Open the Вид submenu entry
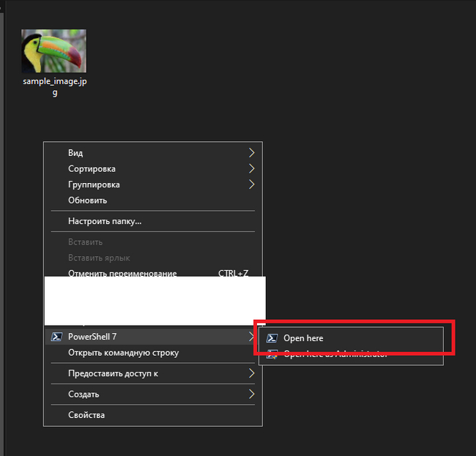Screen dimensions: 476x456 pyautogui.click(x=153, y=152)
